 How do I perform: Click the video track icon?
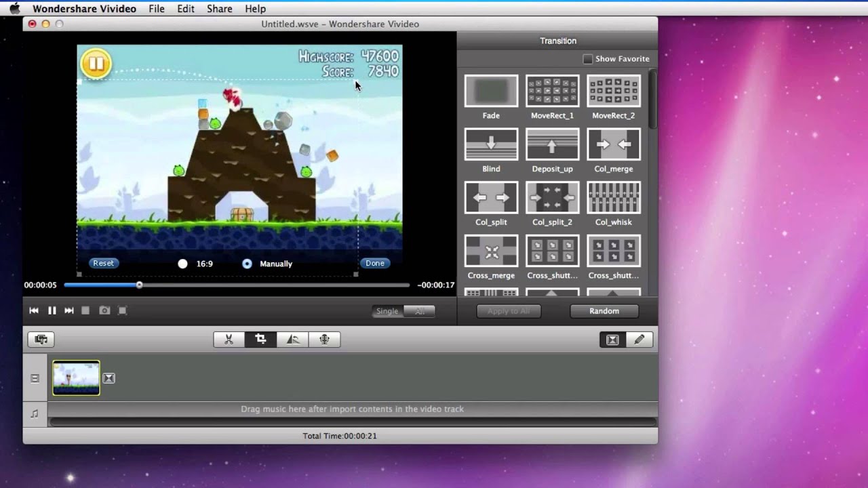click(x=35, y=378)
